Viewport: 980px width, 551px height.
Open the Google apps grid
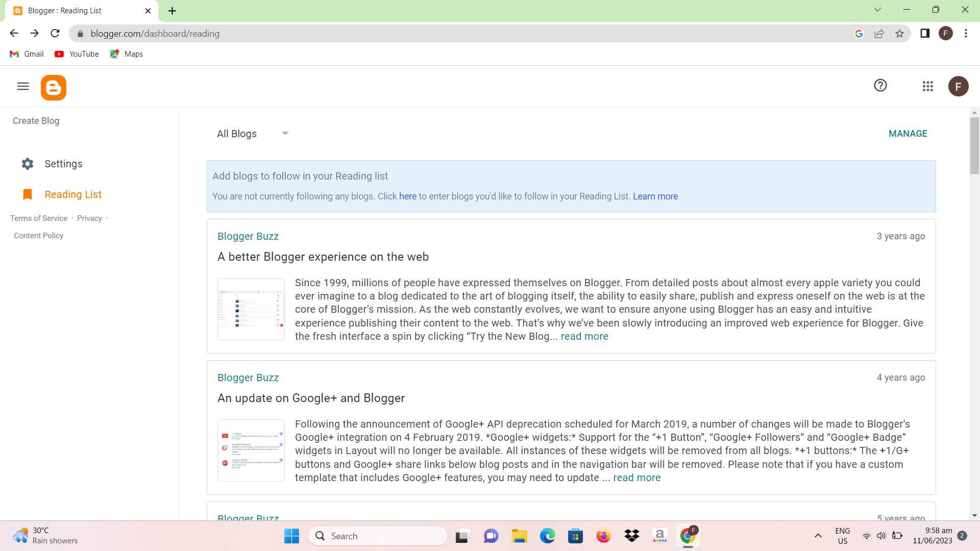point(928,86)
